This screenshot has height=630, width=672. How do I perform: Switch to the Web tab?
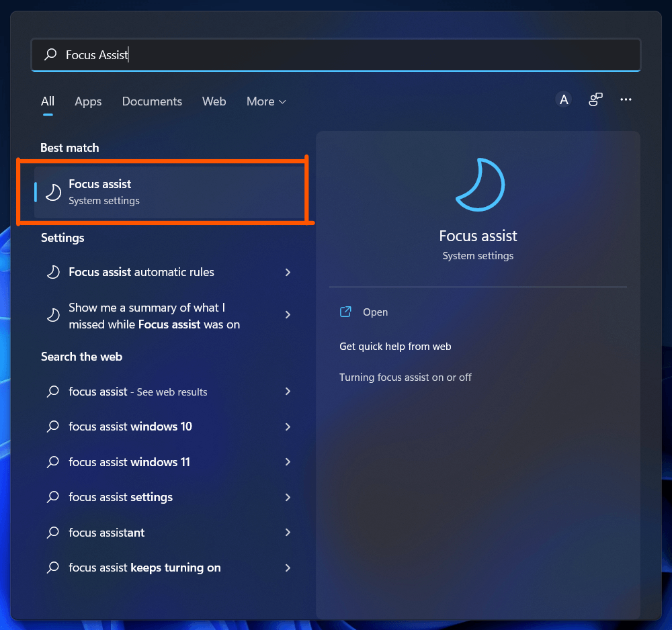214,101
